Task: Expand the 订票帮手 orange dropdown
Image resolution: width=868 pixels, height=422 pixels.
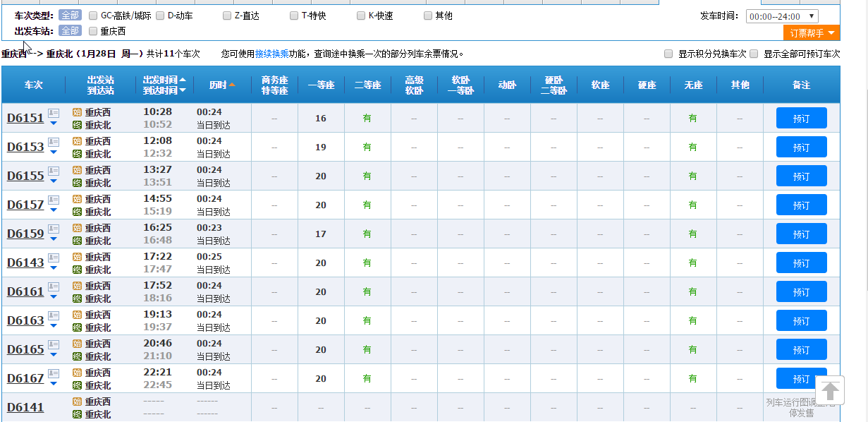Action: 811,33
